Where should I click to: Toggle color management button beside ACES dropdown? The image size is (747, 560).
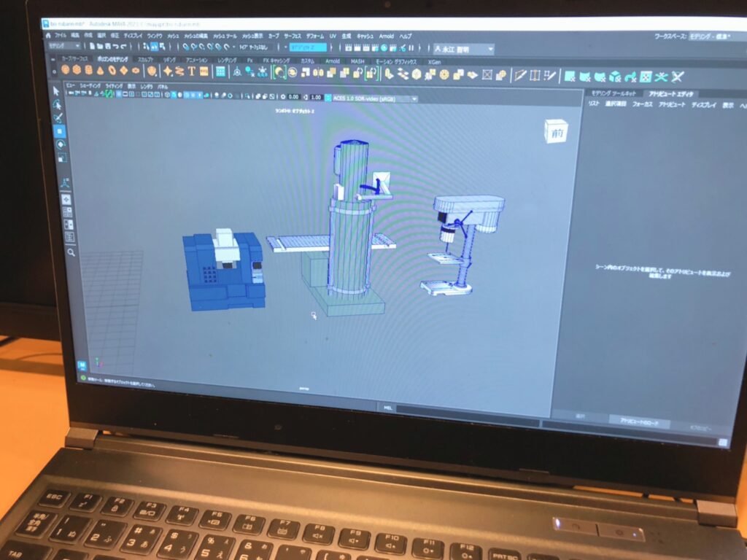(x=328, y=98)
